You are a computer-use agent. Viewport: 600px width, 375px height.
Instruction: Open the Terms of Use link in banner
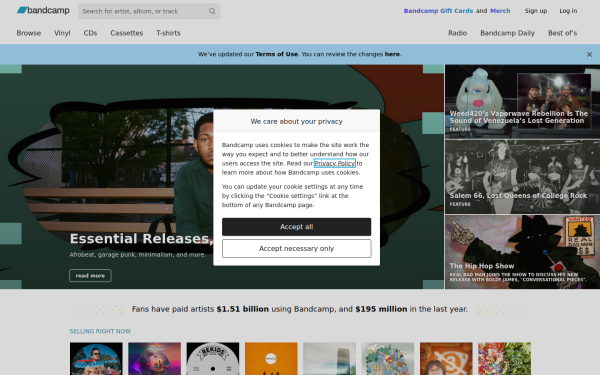point(277,54)
